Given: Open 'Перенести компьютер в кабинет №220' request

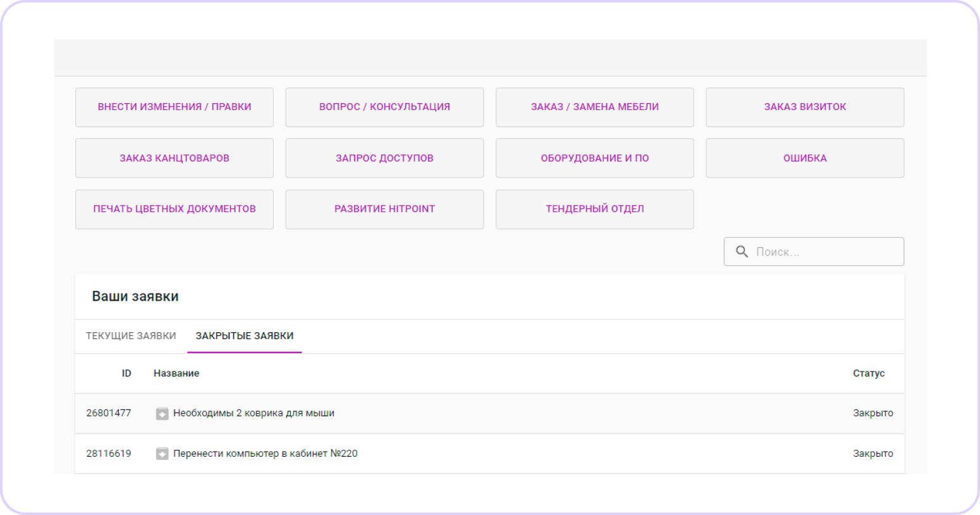Looking at the screenshot, I should [266, 454].
